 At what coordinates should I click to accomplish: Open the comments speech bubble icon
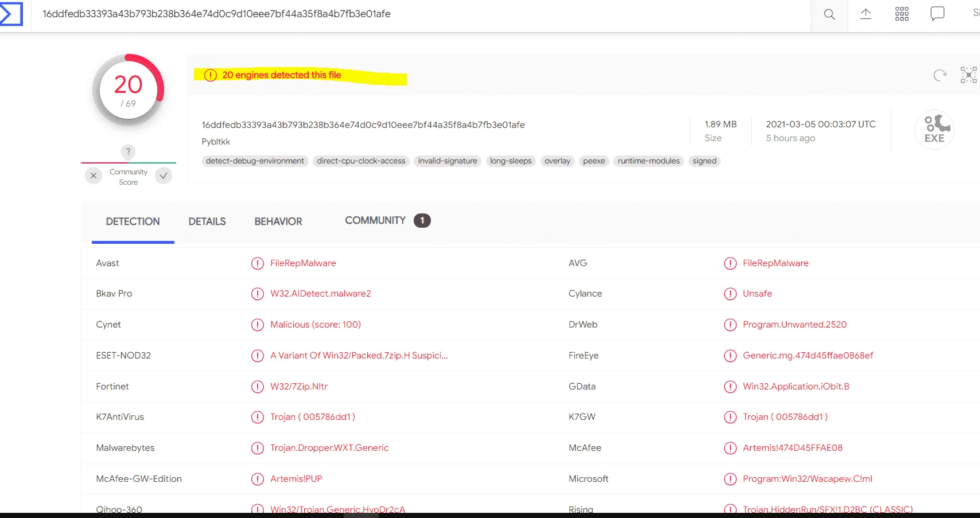[938, 14]
